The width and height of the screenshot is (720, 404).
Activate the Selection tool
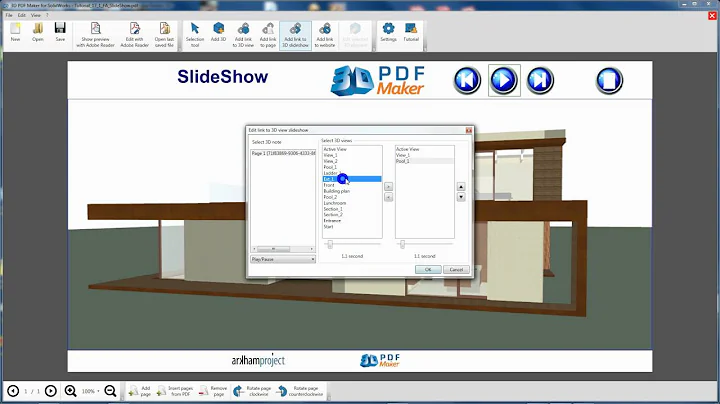[195, 35]
